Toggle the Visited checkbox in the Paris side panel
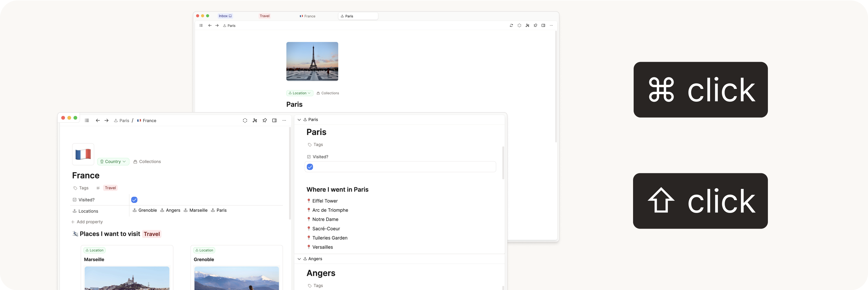Screen dimensions: 868x290 [310, 167]
